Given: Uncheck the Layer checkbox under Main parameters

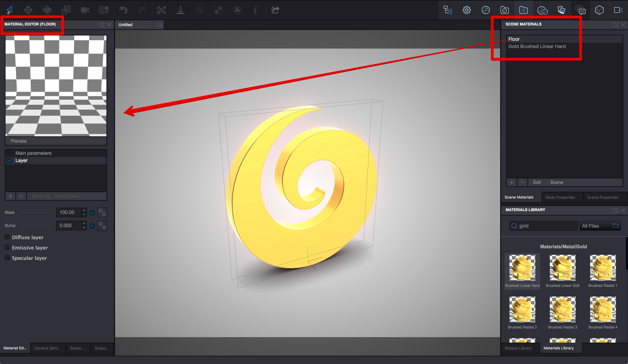Looking at the screenshot, I should (x=9, y=160).
